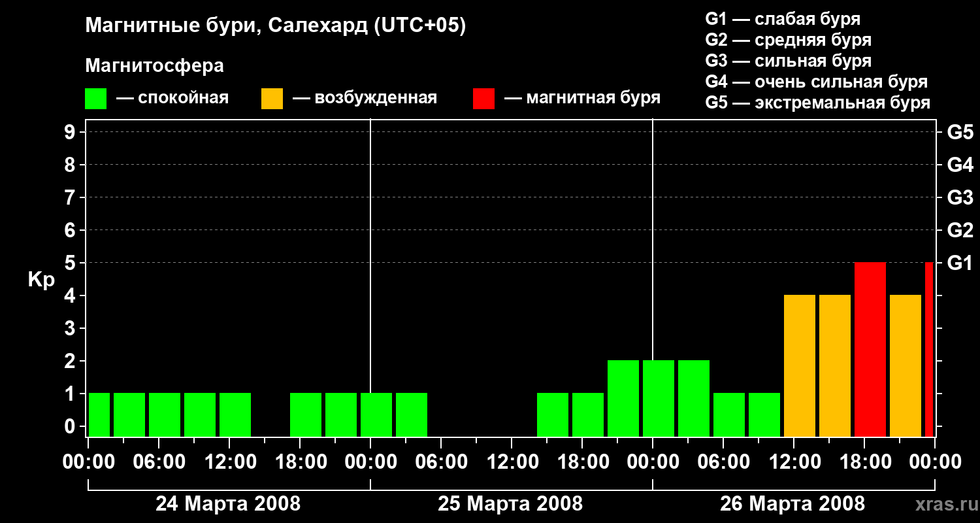This screenshot has width=980, height=523.
Task: Click the '24 Марта 2008' date label
Action: click(x=228, y=503)
